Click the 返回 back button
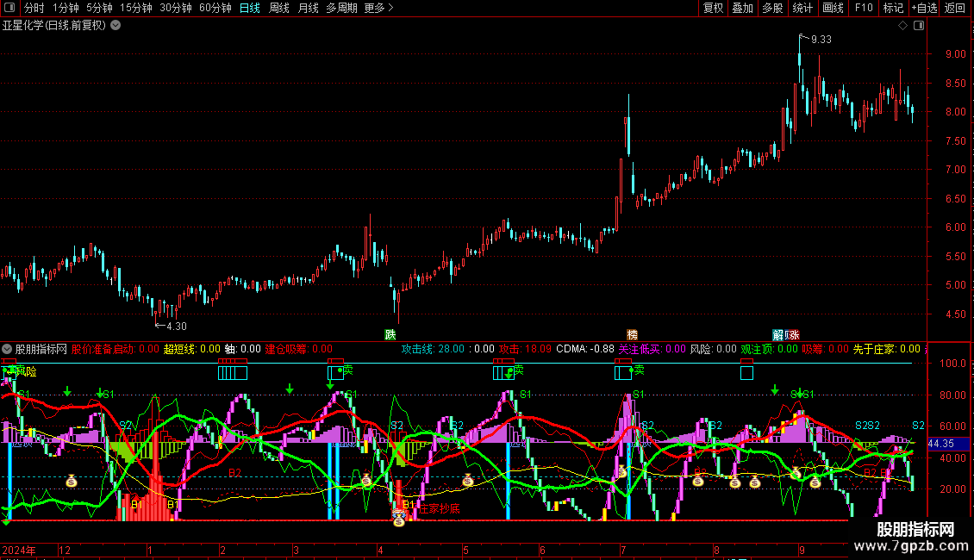The height and width of the screenshot is (560, 974). tap(955, 9)
